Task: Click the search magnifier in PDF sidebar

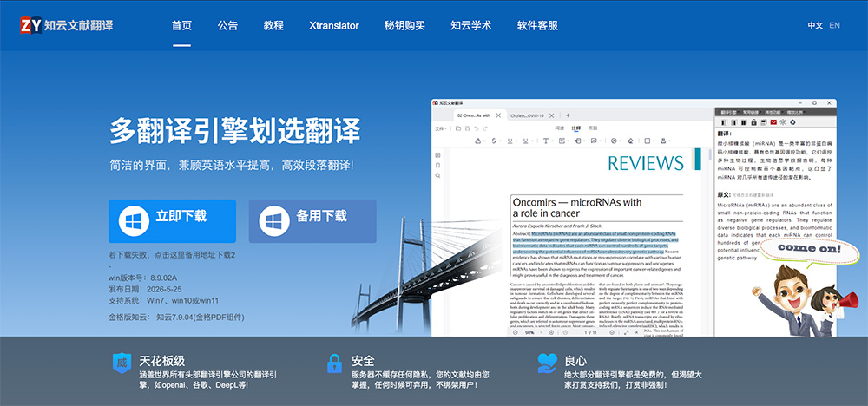Action: 437,175
